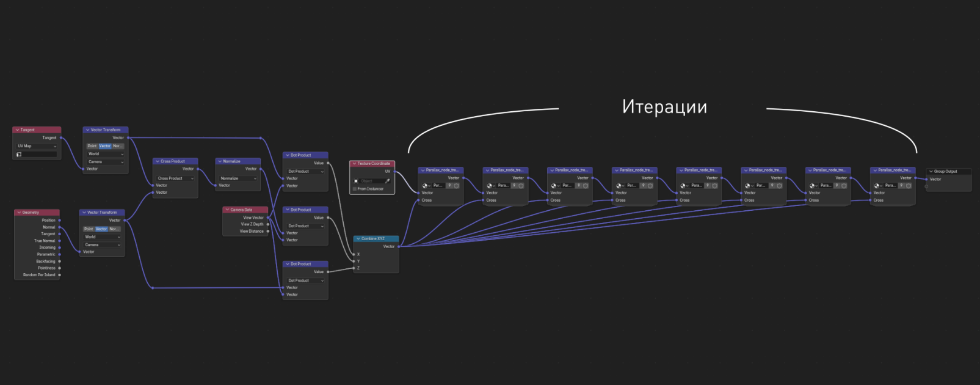Click Camera Data's View Z Depth socket
This screenshot has width=980, height=385.
tap(268, 224)
